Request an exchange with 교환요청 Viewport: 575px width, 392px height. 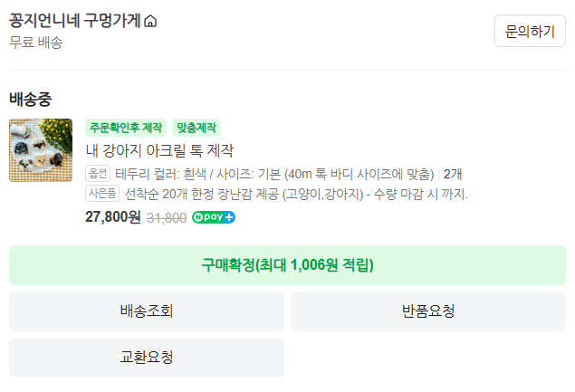[x=147, y=358]
